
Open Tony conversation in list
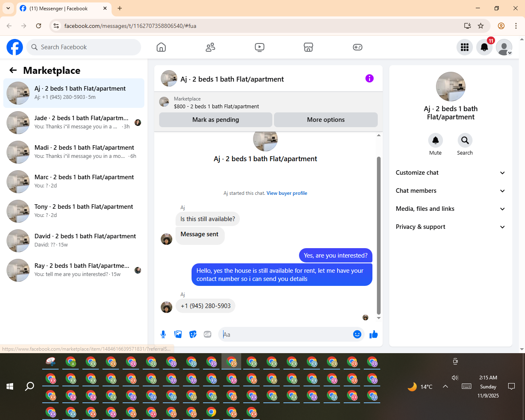(x=74, y=211)
